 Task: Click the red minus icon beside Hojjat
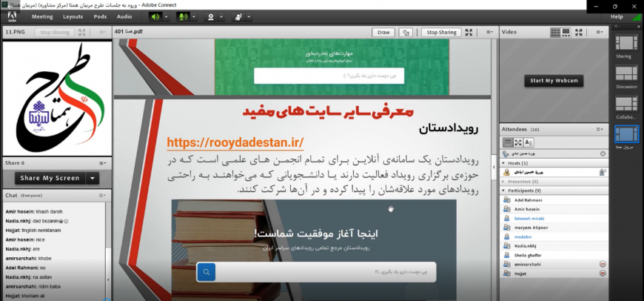coord(603,274)
